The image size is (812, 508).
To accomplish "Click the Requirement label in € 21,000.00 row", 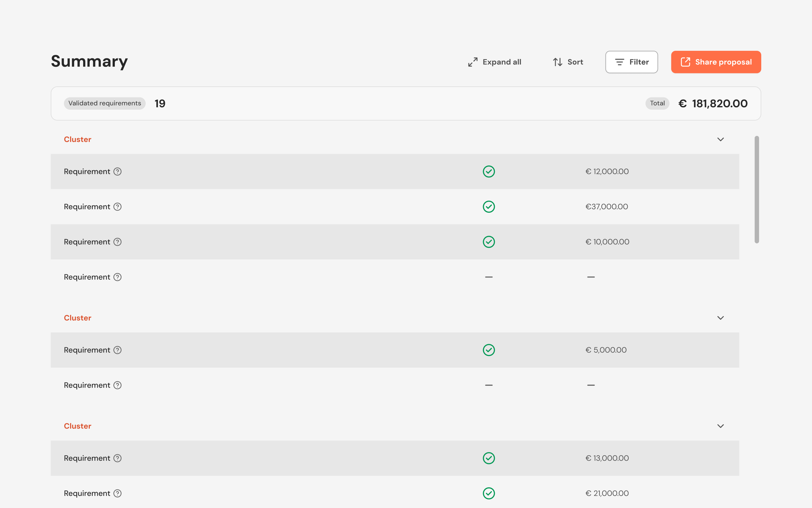I will tap(87, 494).
